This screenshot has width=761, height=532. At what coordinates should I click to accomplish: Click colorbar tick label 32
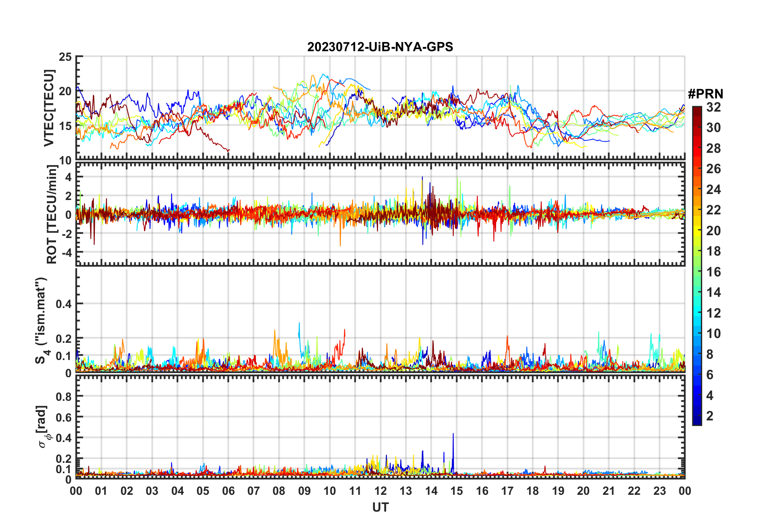click(x=713, y=107)
